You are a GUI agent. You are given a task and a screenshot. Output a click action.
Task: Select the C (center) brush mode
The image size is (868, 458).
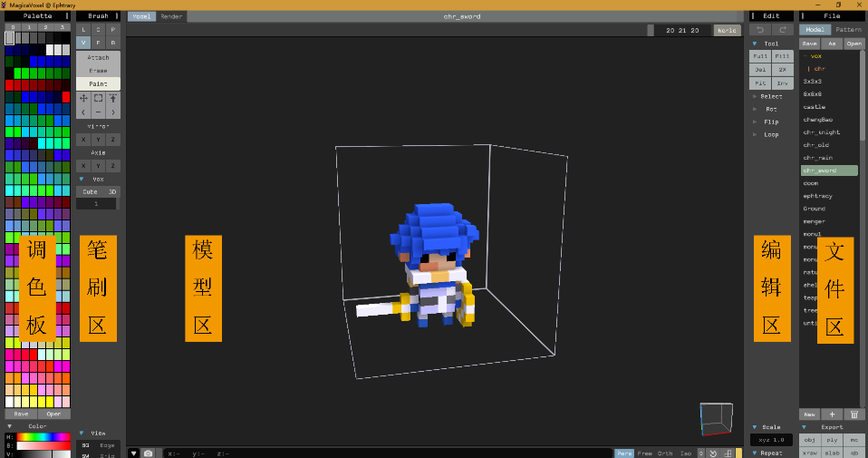coord(99,30)
